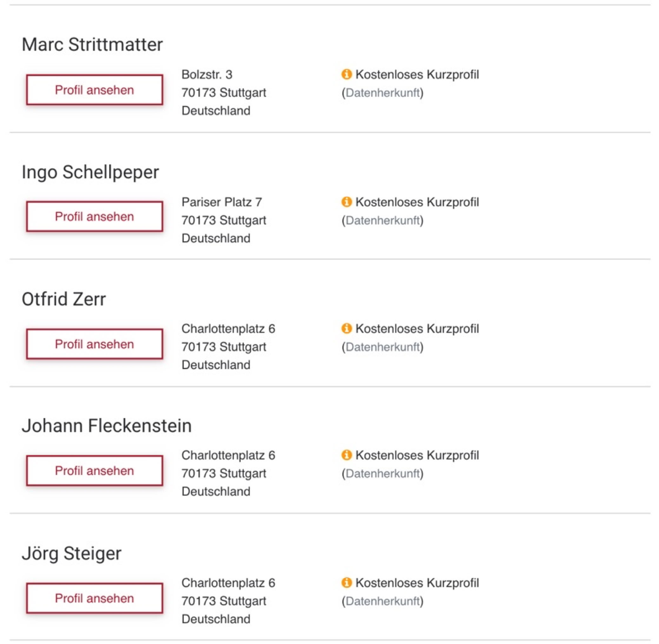This screenshot has height=644, width=659.
Task: Click info icon beside Marc Strittmatter's Kurzprofil
Action: (x=346, y=74)
